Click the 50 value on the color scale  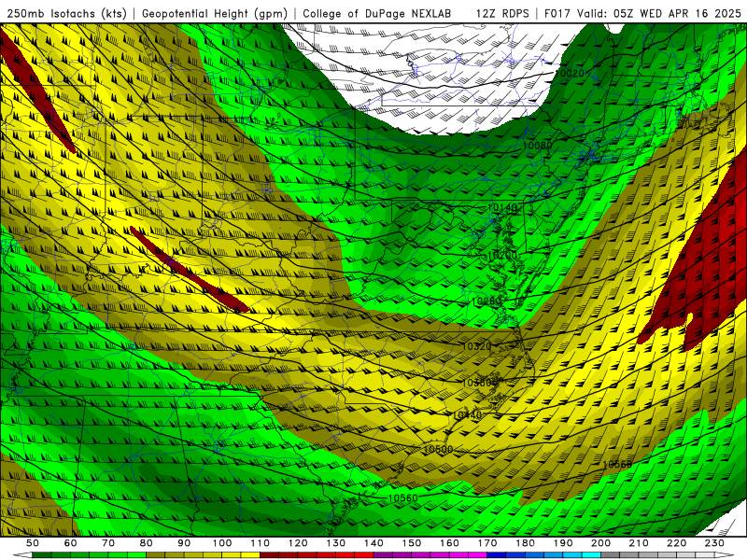click(33, 543)
